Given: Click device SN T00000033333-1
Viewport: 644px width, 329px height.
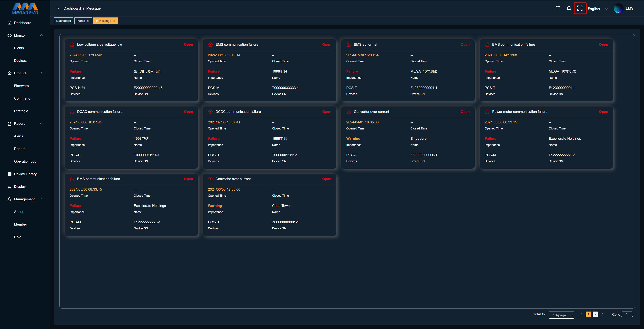Looking at the screenshot, I should pyautogui.click(x=285, y=88).
